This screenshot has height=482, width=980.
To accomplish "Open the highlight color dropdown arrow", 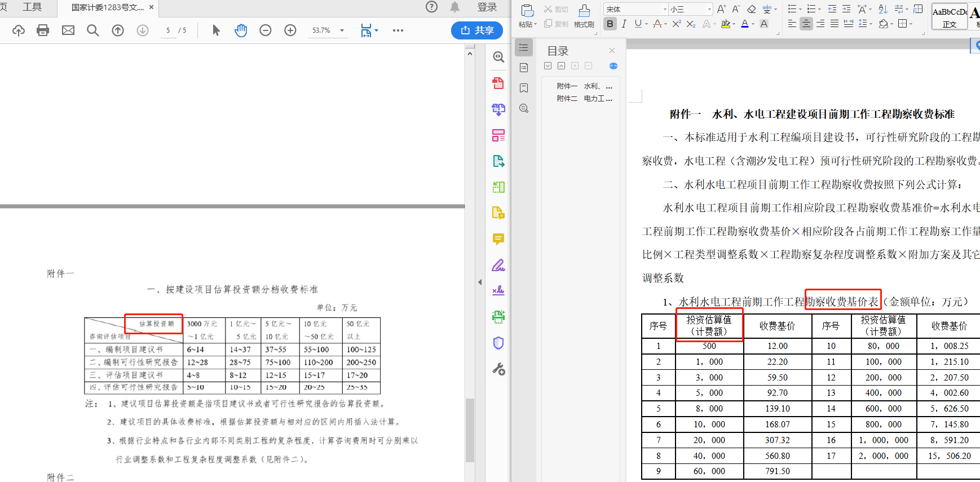I will [x=734, y=24].
